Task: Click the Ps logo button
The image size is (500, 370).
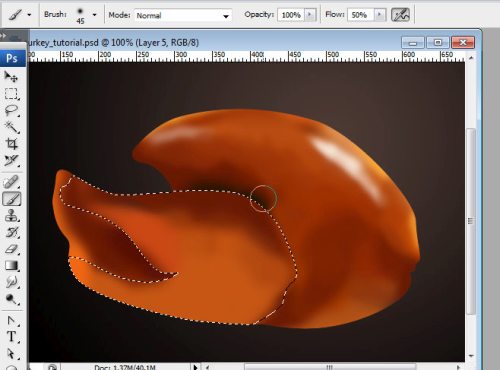Action: pos(13,58)
